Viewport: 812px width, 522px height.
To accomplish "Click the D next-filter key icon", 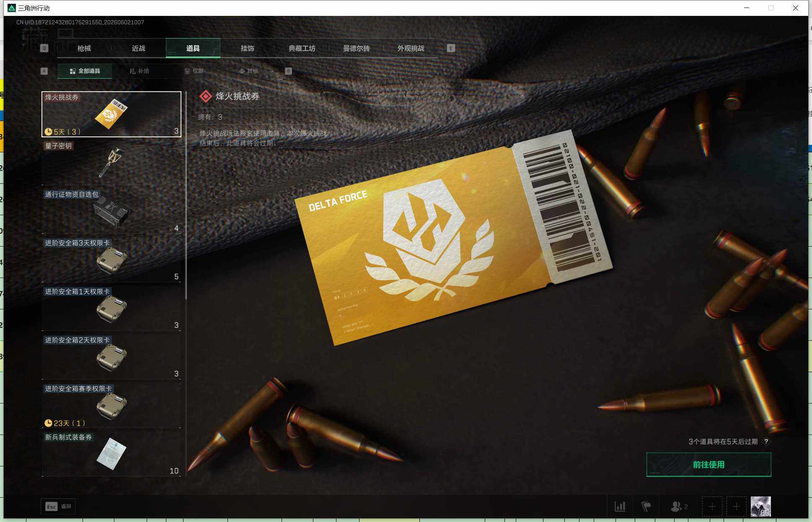I will 288,71.
